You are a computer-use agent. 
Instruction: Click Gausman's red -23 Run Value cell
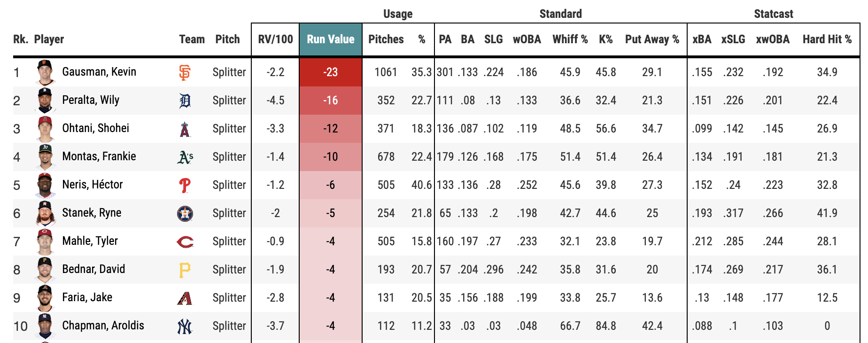[330, 72]
